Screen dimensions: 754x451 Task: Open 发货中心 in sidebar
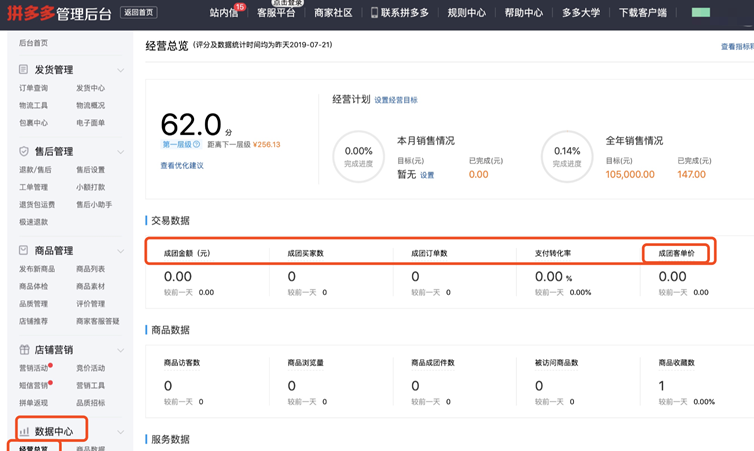90,88
